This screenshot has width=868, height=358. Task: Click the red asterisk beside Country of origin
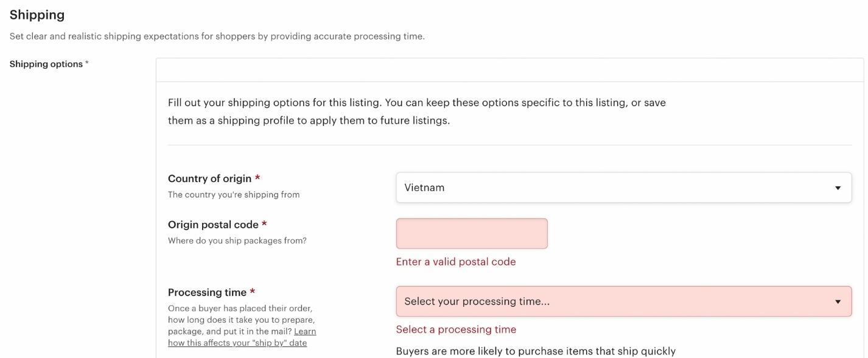257,178
